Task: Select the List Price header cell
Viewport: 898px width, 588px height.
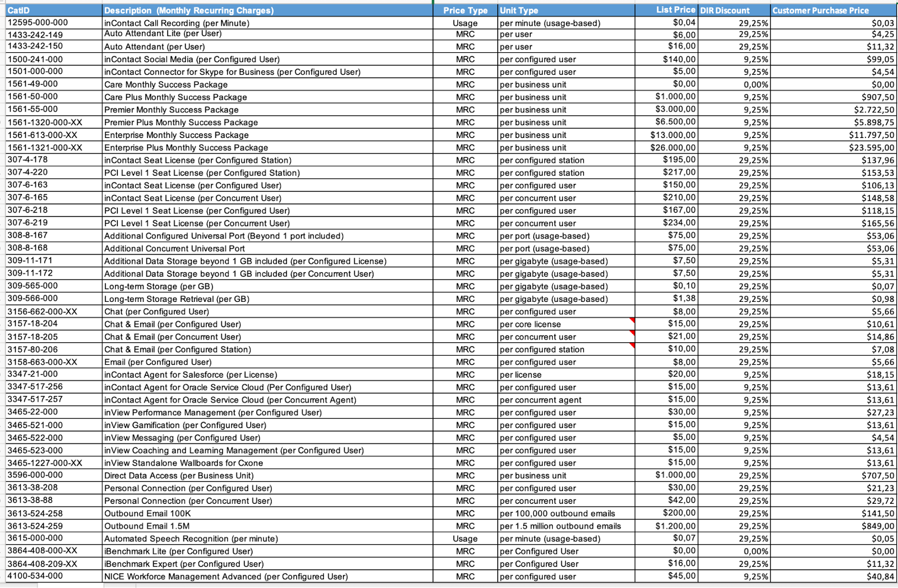Action: pyautogui.click(x=666, y=10)
